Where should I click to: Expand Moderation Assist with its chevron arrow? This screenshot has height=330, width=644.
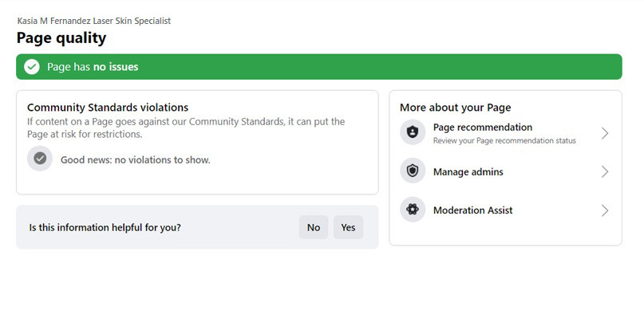[604, 210]
